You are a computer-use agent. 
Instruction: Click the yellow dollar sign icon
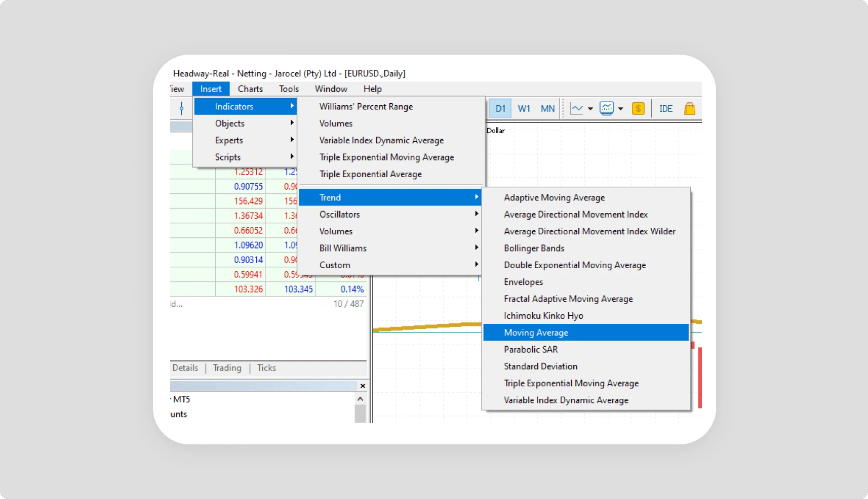pos(638,108)
